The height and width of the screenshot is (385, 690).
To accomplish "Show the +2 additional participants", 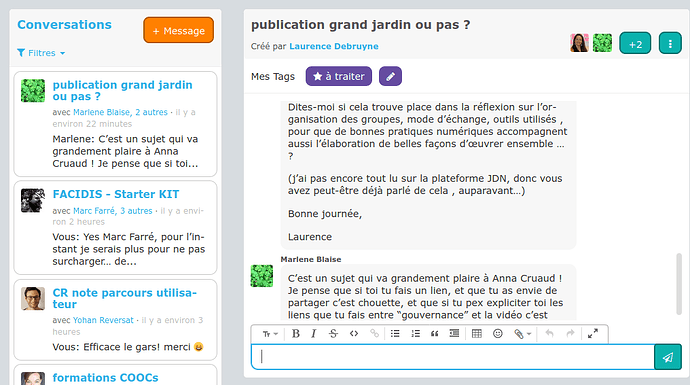I will tap(635, 44).
